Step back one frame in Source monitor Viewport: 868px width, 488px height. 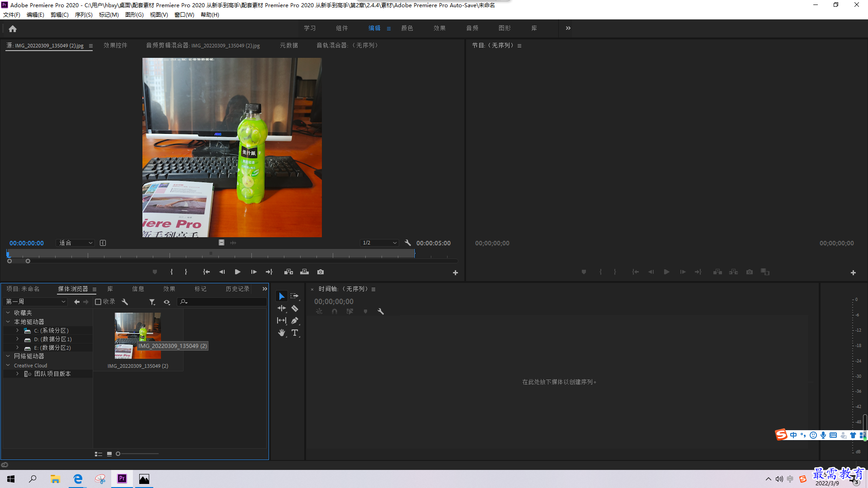pos(222,272)
